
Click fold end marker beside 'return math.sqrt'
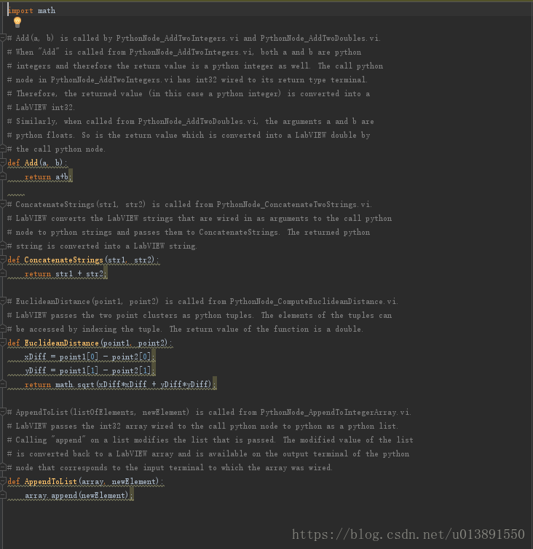coord(3,384)
